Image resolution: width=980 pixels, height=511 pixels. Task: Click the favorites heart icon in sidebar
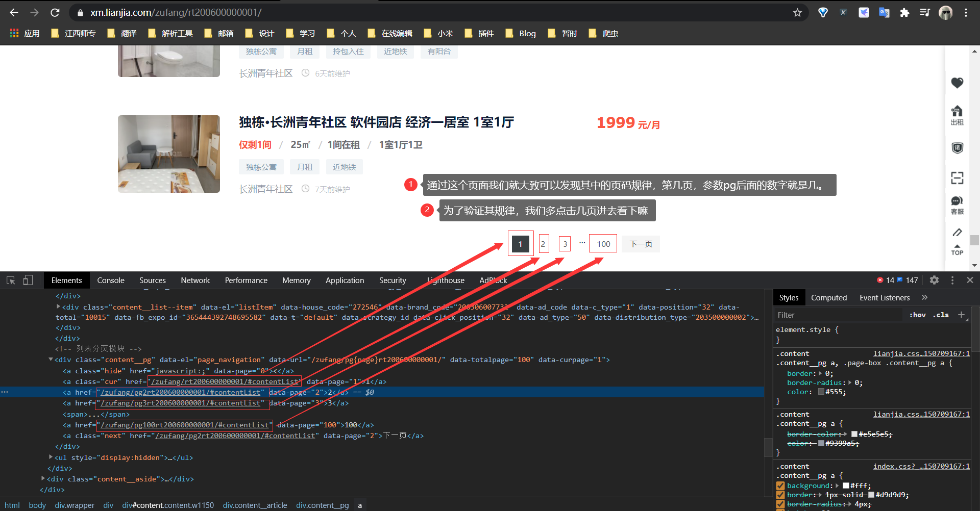[957, 83]
